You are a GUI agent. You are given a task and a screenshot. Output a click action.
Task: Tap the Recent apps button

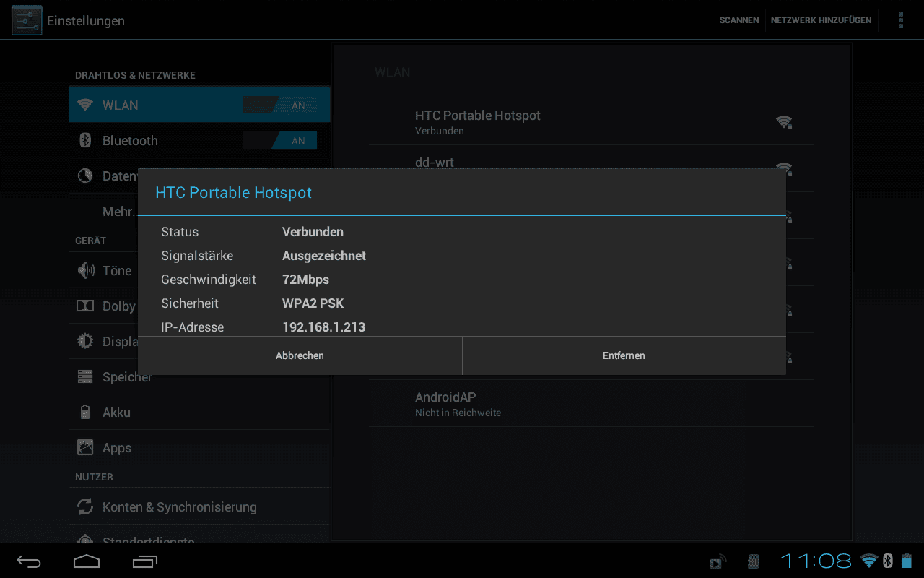pyautogui.click(x=145, y=561)
